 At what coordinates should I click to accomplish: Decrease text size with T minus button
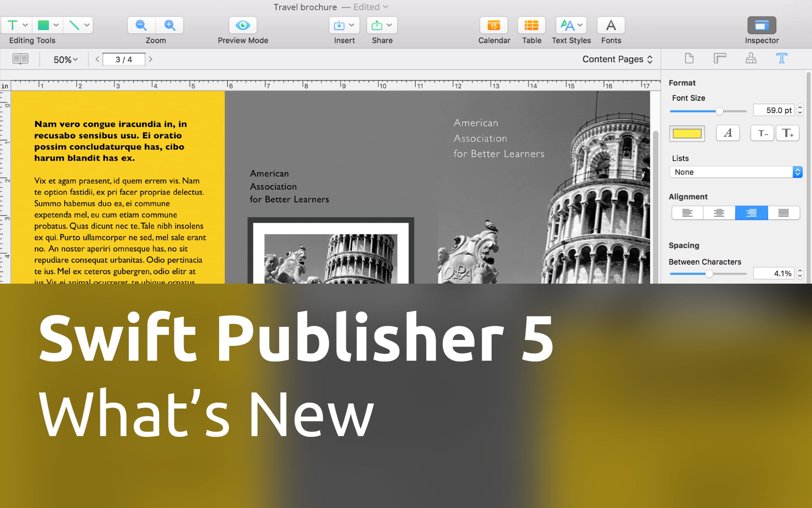point(763,133)
